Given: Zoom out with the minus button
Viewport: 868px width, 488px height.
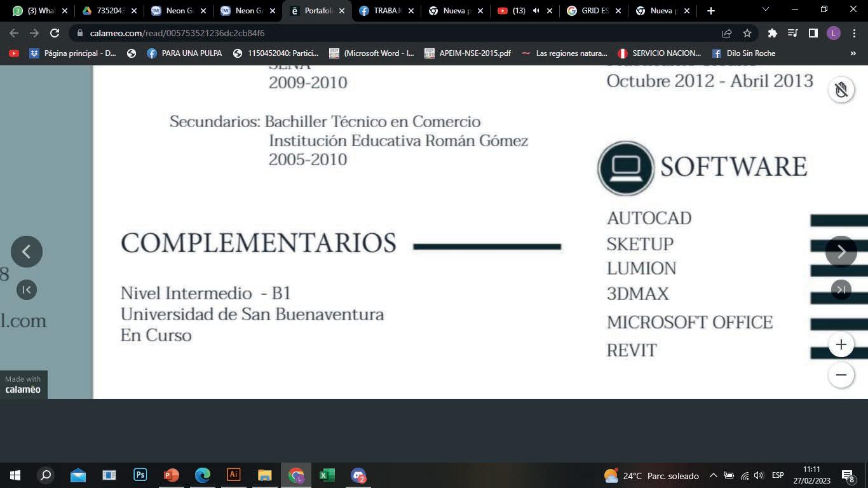Looking at the screenshot, I should pyautogui.click(x=841, y=375).
